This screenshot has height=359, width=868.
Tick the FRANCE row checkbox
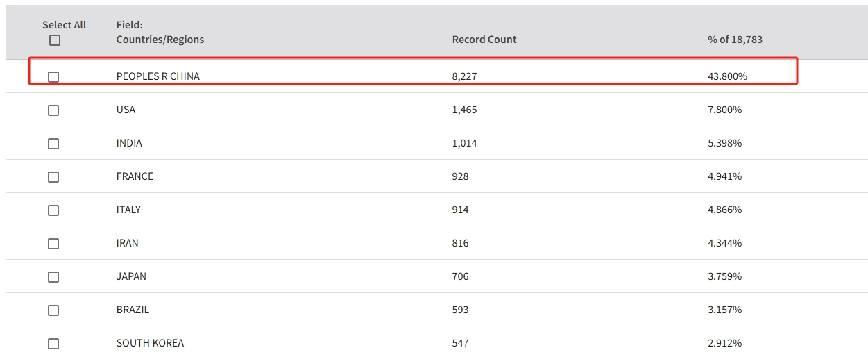53,177
